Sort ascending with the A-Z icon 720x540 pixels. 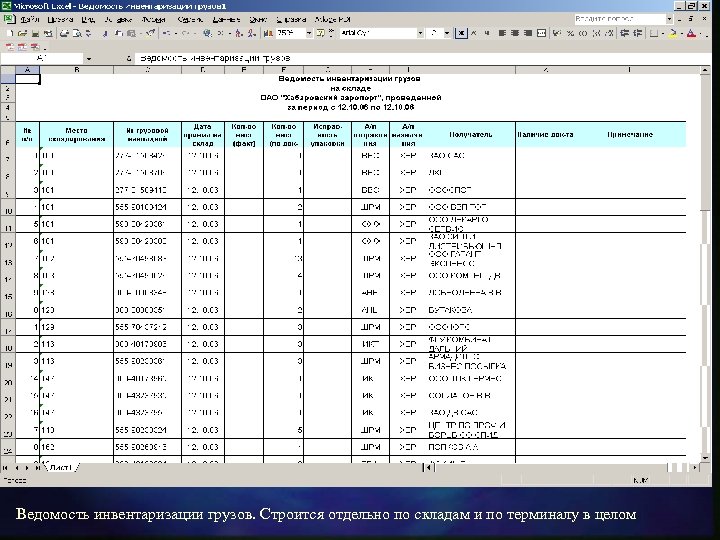(238, 33)
